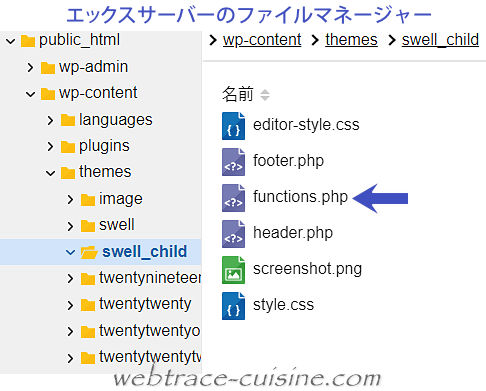486x391 pixels.
Task: Click the footer.php file icon
Action: pos(233,162)
